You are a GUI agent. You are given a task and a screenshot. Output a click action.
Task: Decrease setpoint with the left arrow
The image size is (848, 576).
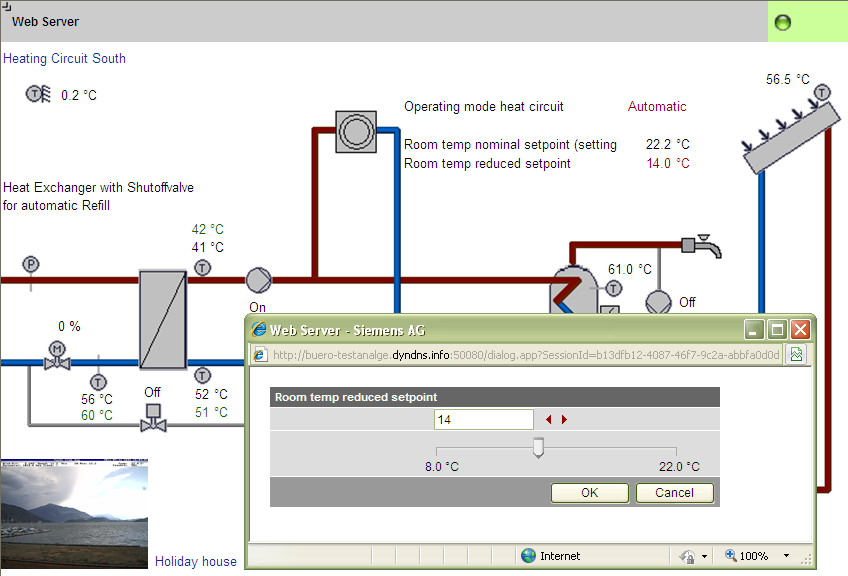point(548,420)
